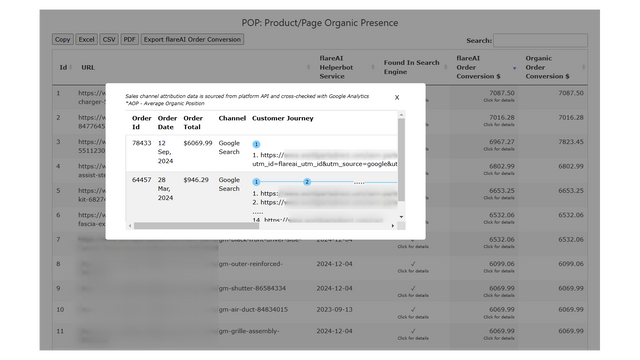The image size is (640, 360).
Task: Click the Copy export button
Action: tap(62, 39)
